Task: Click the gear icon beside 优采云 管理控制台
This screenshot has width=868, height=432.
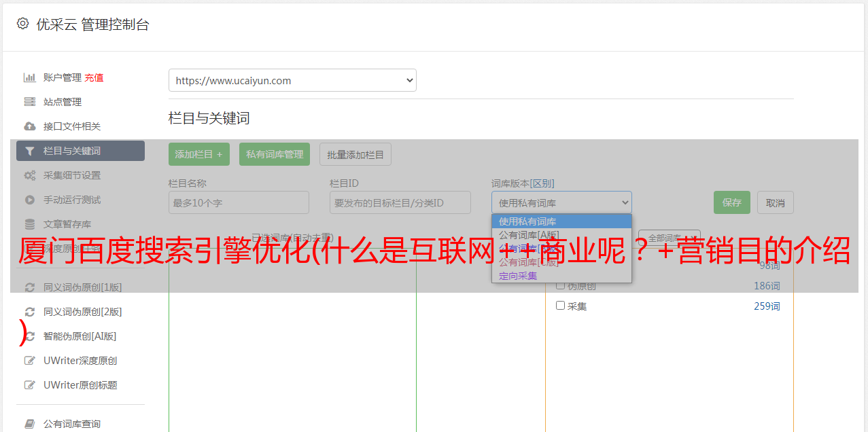Action: point(22,24)
